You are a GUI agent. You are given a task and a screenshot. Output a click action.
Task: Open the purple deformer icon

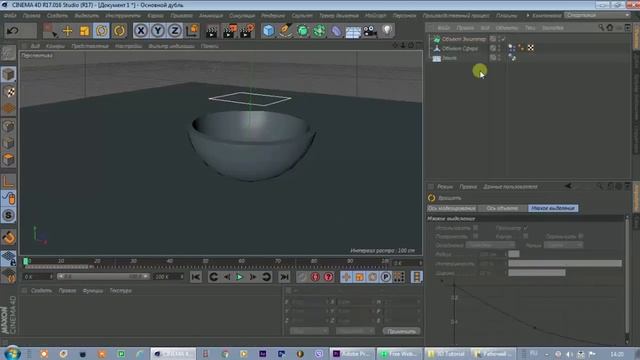coord(336,31)
